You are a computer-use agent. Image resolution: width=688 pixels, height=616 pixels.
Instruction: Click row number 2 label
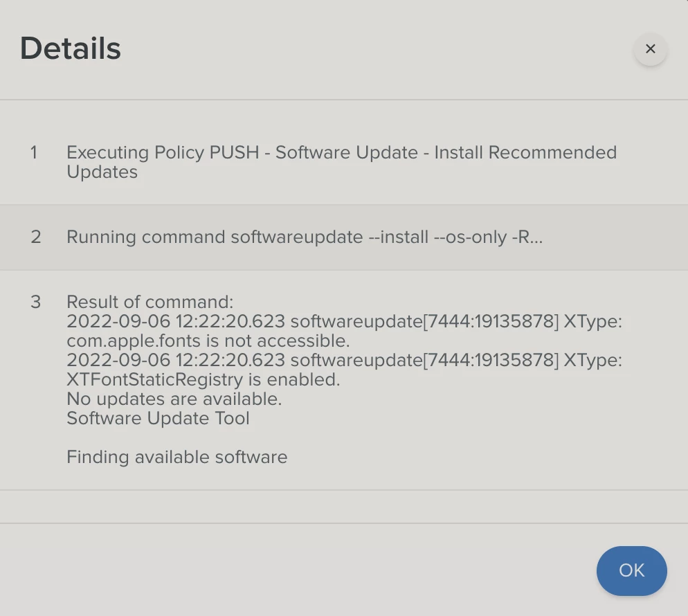pyautogui.click(x=35, y=237)
